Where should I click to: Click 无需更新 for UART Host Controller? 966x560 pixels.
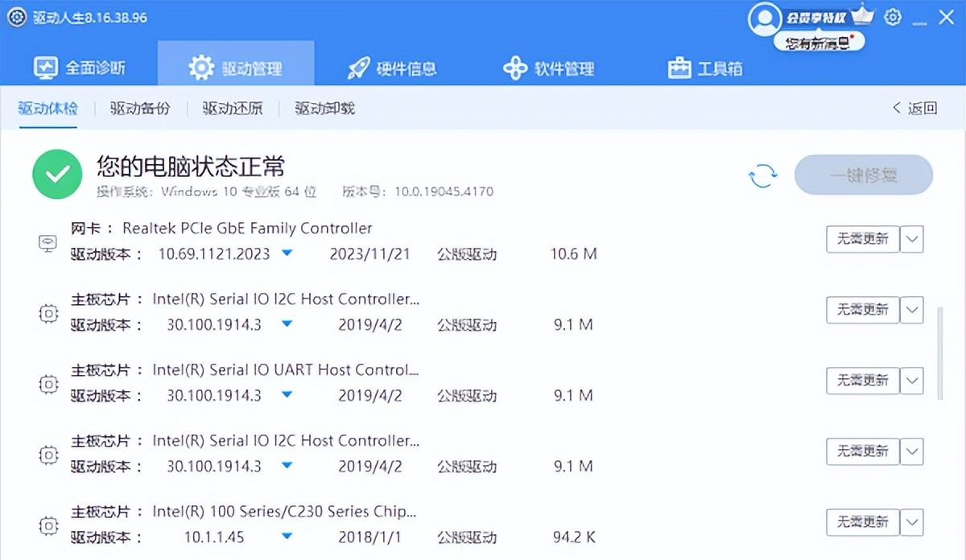tap(863, 381)
